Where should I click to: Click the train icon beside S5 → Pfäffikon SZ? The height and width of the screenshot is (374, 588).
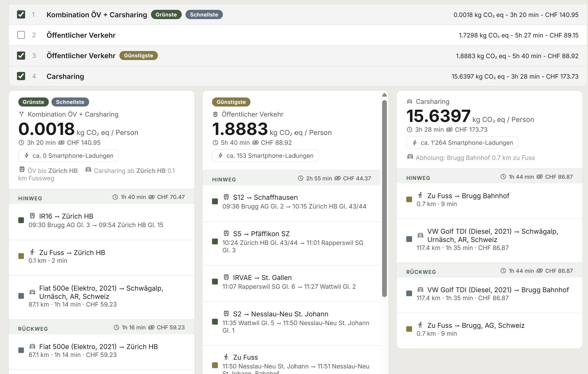pos(226,233)
